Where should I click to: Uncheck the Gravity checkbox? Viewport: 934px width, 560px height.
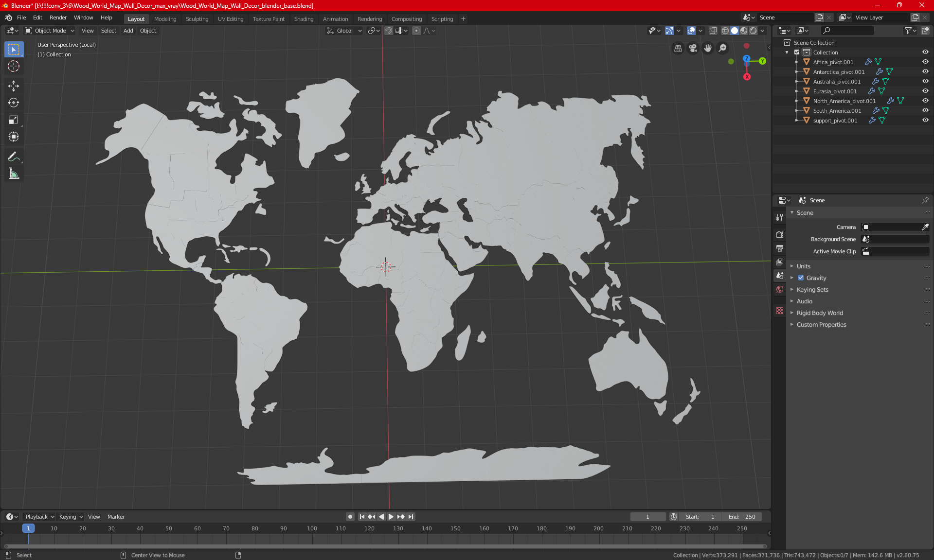click(801, 278)
